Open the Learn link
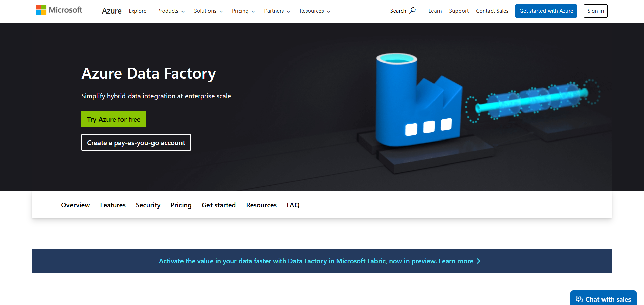644x305 pixels. tap(435, 11)
